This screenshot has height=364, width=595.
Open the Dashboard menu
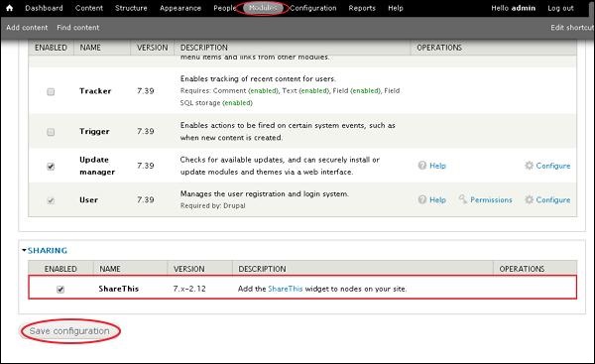pyautogui.click(x=44, y=8)
